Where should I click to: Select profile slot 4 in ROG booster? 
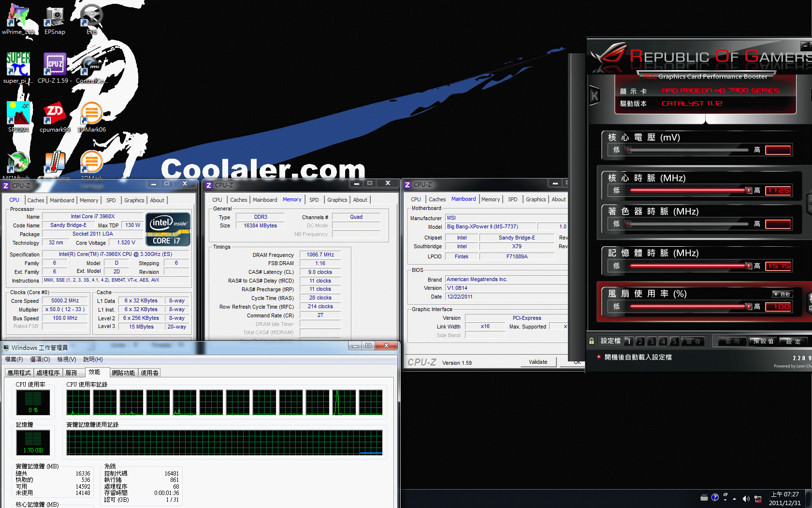tap(663, 341)
